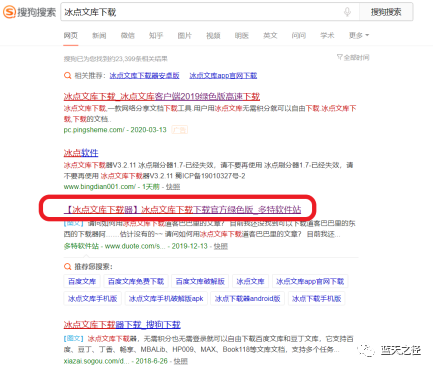Open 快照 for the xiazai.sogou.com result
The image size is (434, 369).
[181, 361]
